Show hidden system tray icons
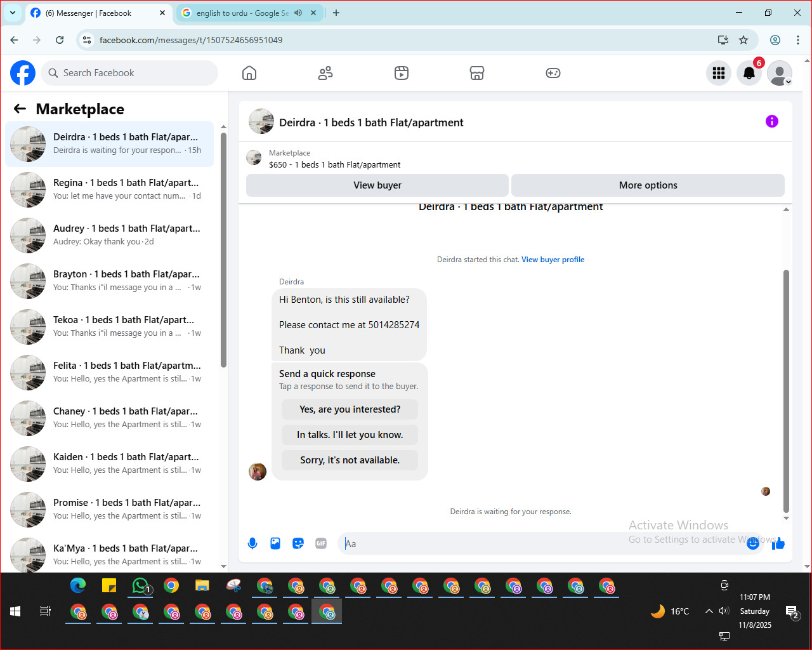812x650 pixels. [x=709, y=611]
